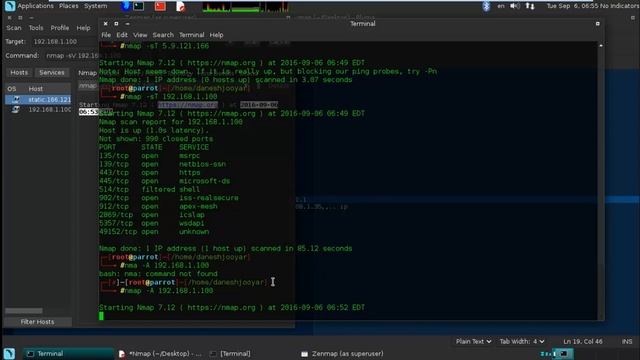
Task: Click the system monitor graph applet
Action: tap(245, 7)
